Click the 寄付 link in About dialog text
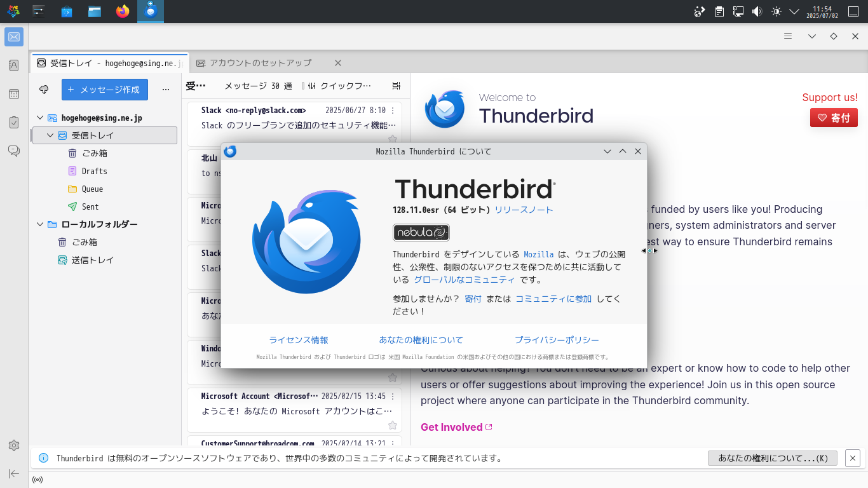868x488 pixels. 473,299
